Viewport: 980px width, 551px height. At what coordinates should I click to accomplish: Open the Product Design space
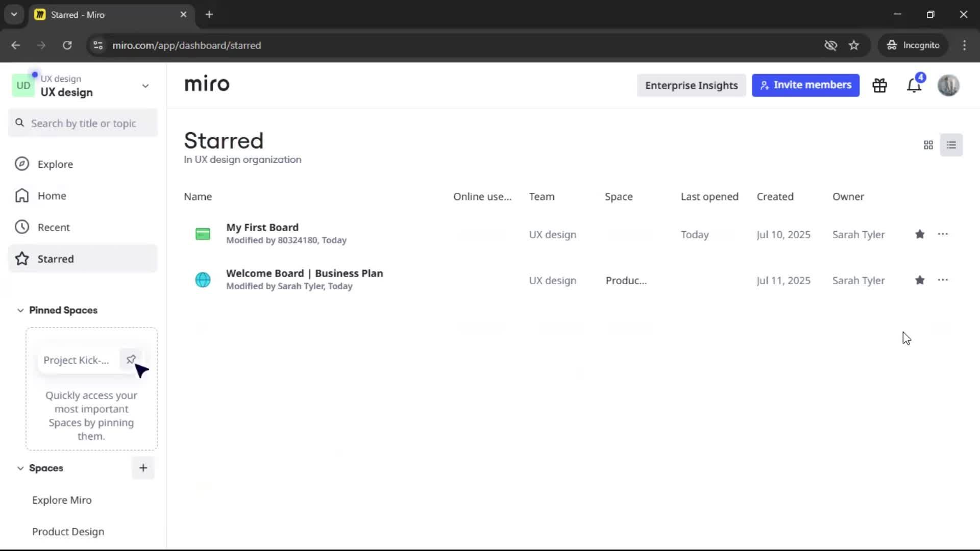pos(68,532)
